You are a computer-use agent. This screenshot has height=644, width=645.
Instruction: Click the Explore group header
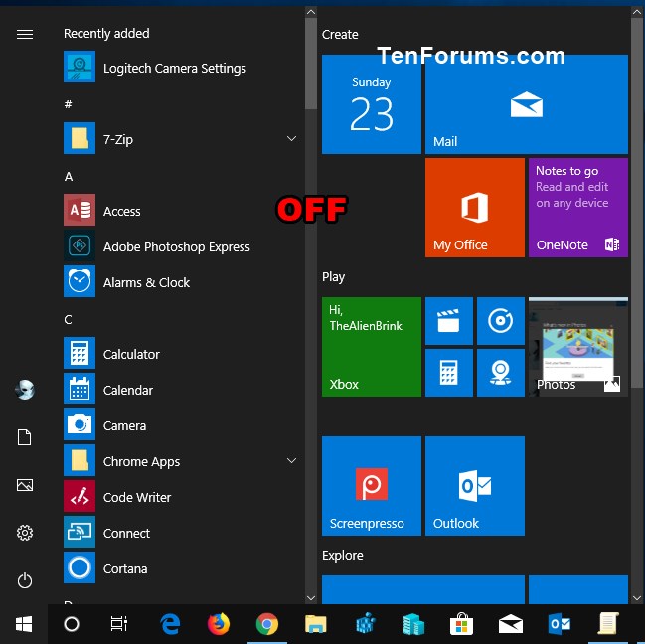[x=343, y=555]
